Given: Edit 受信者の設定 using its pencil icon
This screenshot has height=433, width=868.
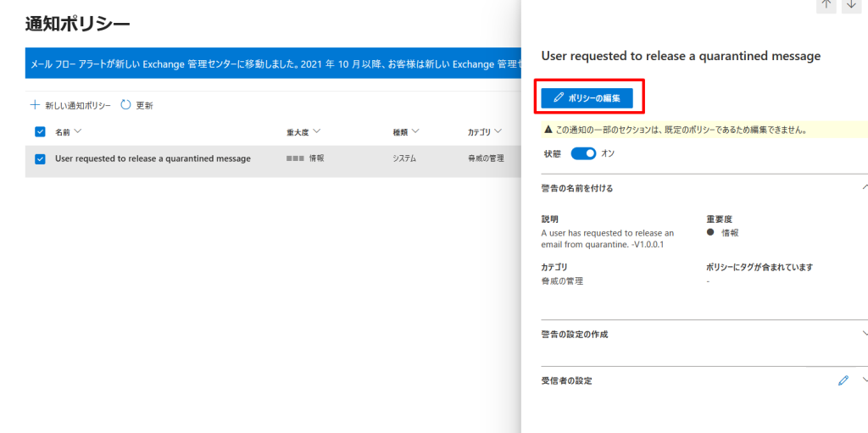Looking at the screenshot, I should pos(843,380).
